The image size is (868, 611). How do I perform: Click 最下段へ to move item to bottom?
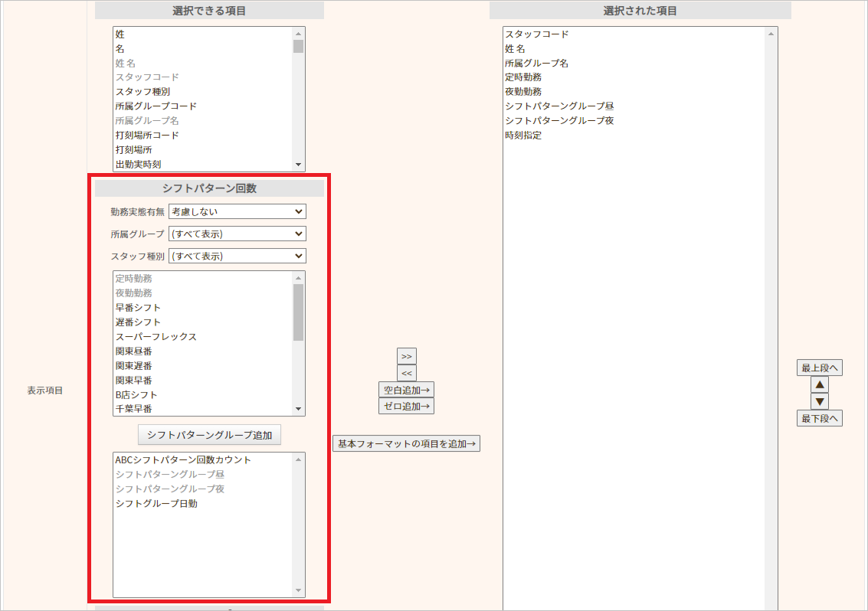(x=819, y=418)
